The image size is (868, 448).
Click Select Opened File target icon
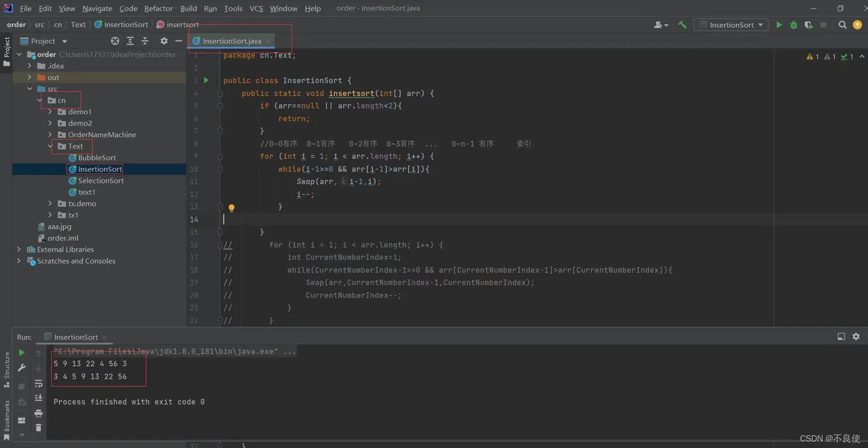(115, 41)
